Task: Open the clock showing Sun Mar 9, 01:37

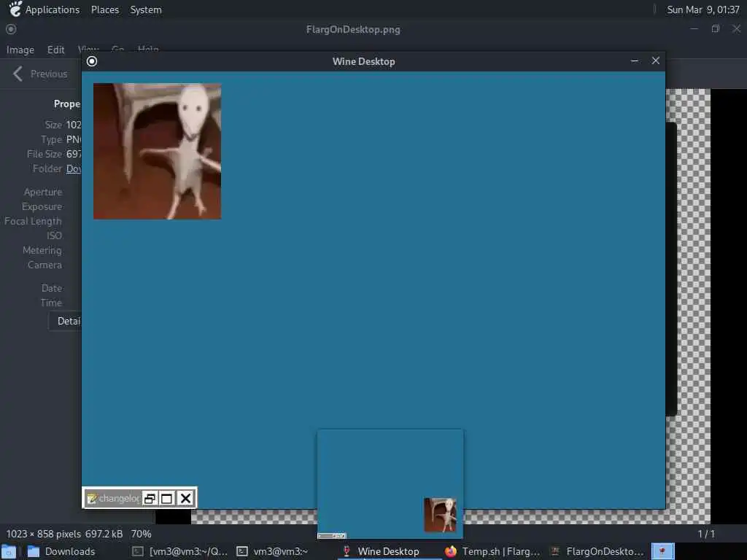Action: 703,9
